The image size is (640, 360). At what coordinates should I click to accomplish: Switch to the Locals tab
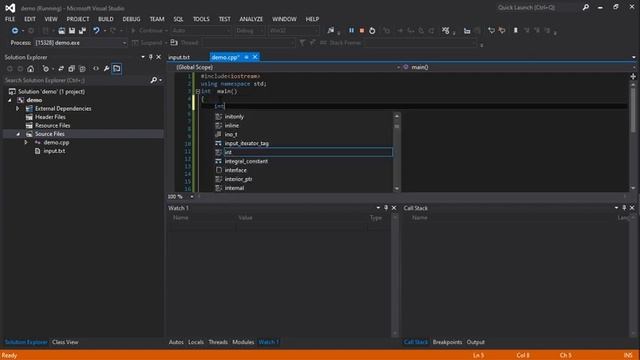point(196,342)
